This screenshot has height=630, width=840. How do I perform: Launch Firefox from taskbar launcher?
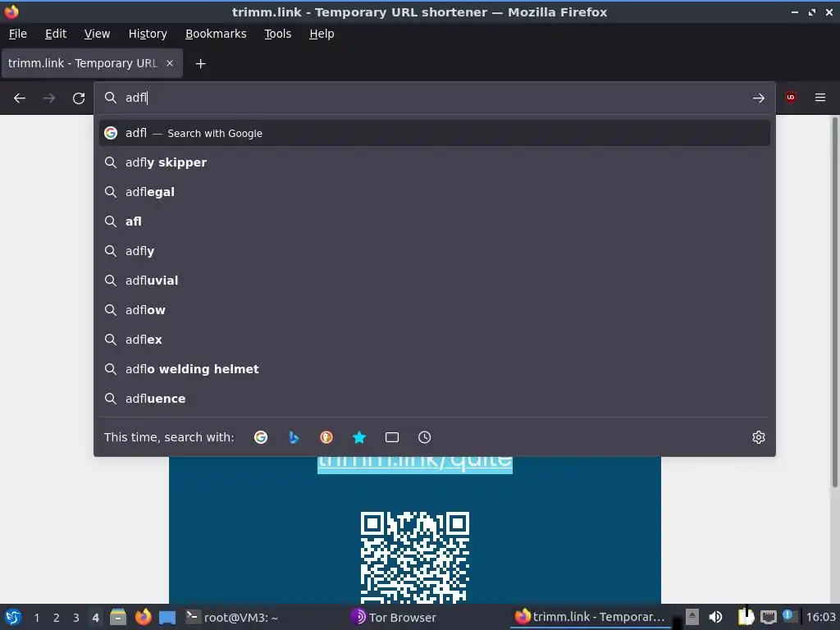[x=143, y=617]
